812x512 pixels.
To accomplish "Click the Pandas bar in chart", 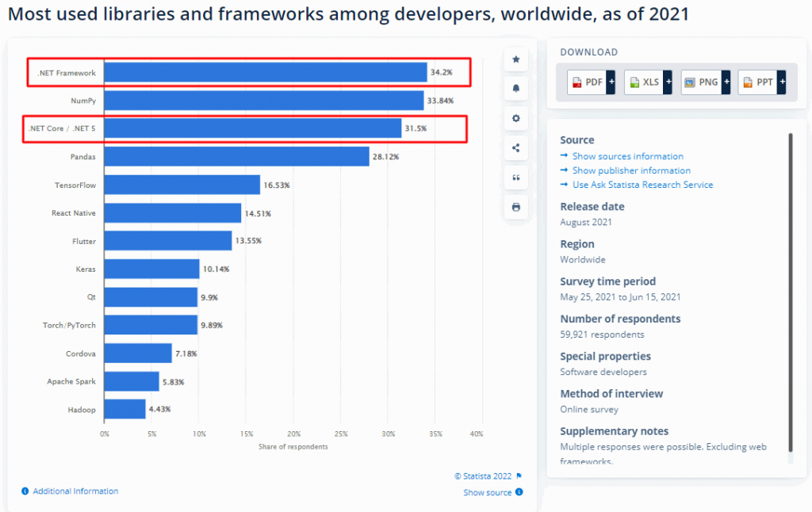I will click(236, 156).
